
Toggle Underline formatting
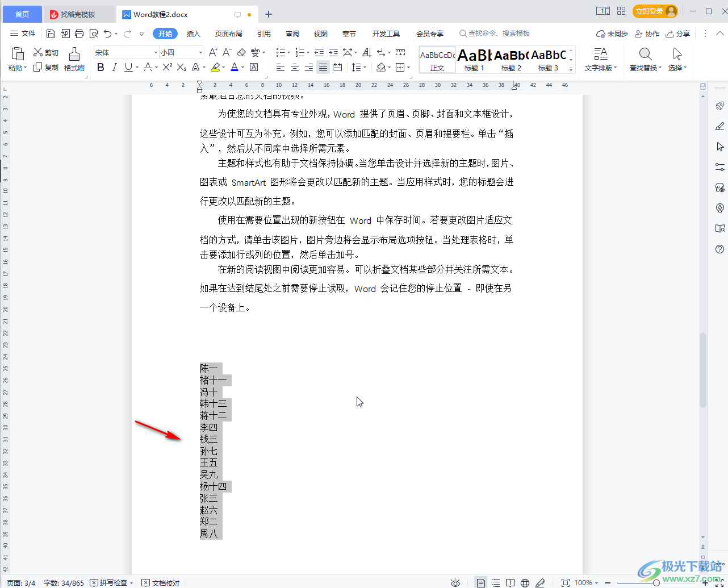tap(128, 67)
